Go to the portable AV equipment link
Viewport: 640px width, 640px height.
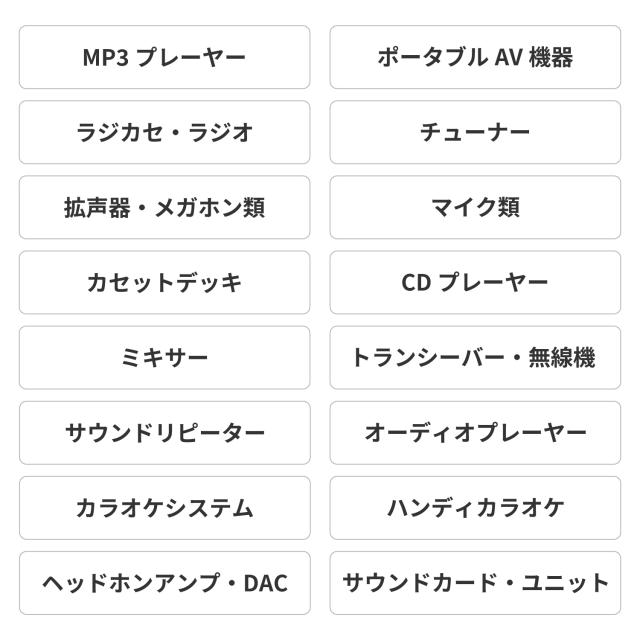475,57
